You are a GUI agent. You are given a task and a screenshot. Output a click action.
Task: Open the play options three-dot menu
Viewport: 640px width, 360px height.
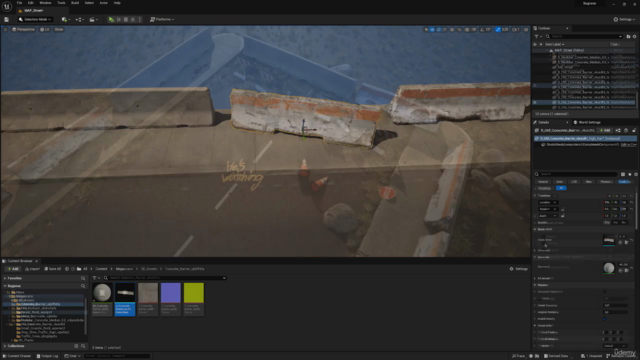(140, 19)
